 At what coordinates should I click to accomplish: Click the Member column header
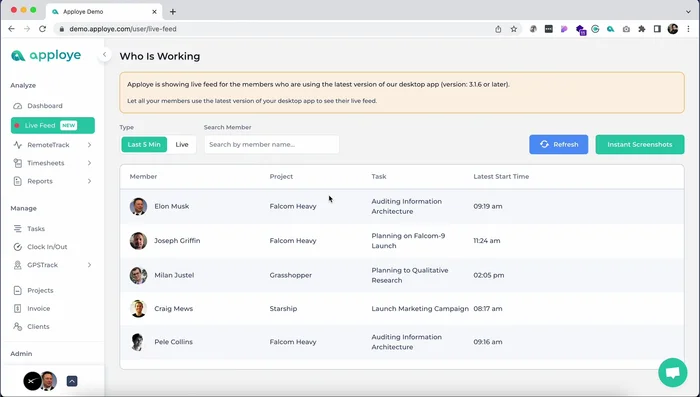(143, 177)
